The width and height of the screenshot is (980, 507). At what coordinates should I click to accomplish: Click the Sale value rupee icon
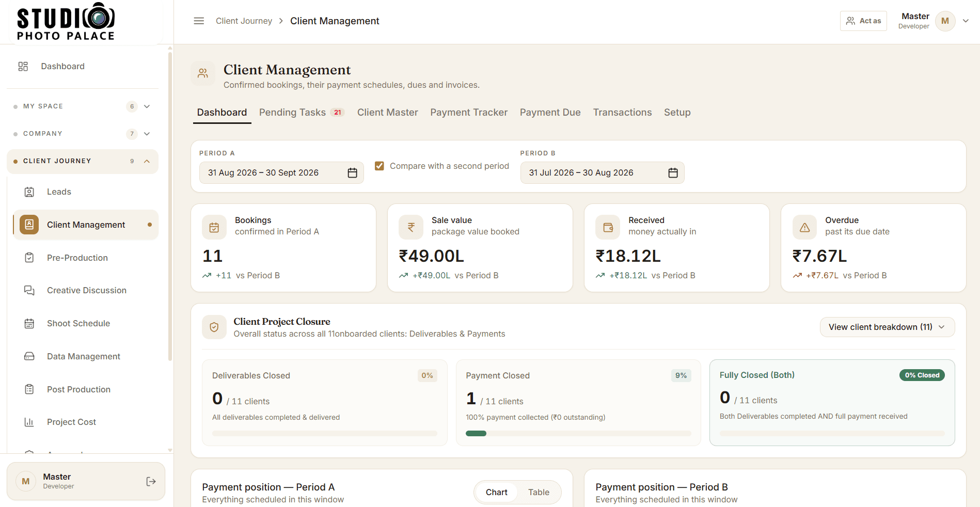(x=411, y=227)
